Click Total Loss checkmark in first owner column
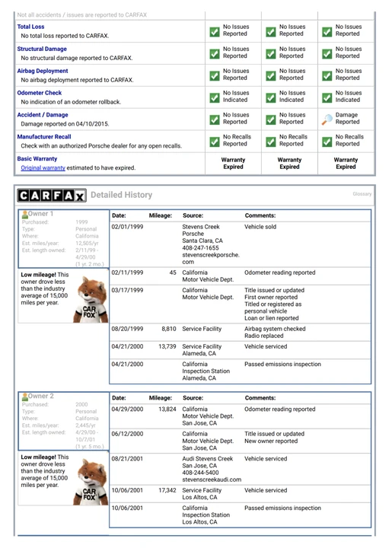 [x=215, y=32]
